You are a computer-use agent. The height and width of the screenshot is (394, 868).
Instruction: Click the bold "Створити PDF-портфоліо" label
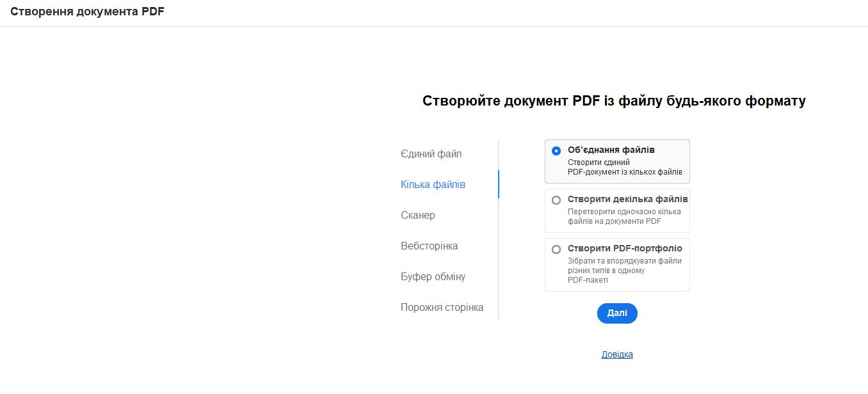(623, 249)
